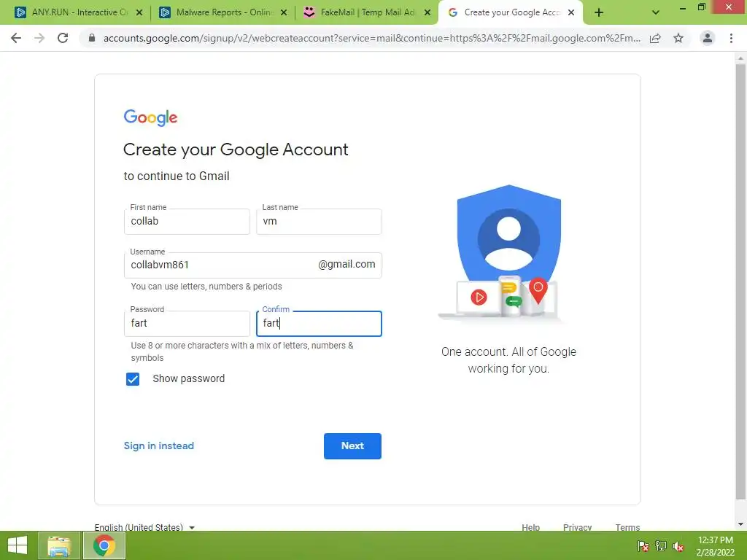Click the network tray icon
This screenshot has width=747, height=560.
click(x=661, y=545)
